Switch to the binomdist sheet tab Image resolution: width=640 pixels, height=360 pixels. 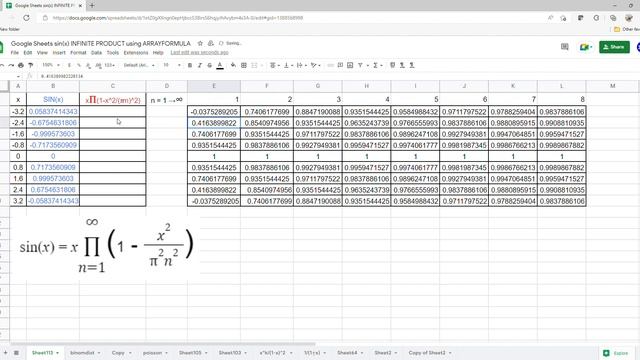point(85,353)
